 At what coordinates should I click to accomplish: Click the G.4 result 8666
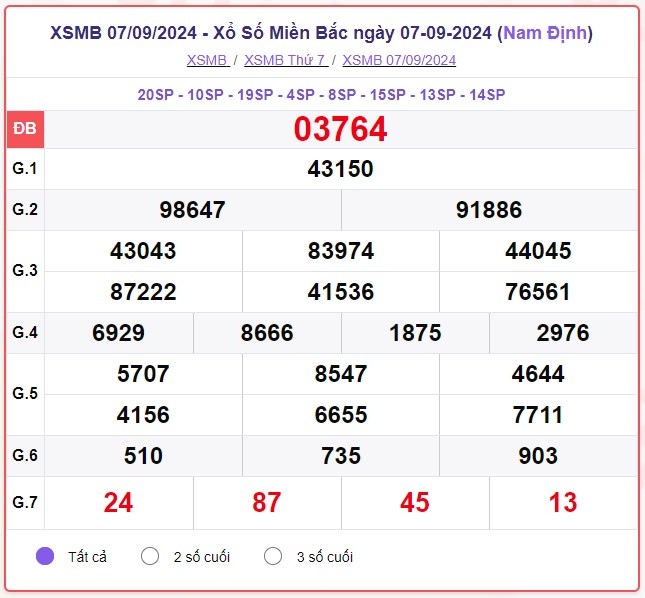(x=267, y=333)
